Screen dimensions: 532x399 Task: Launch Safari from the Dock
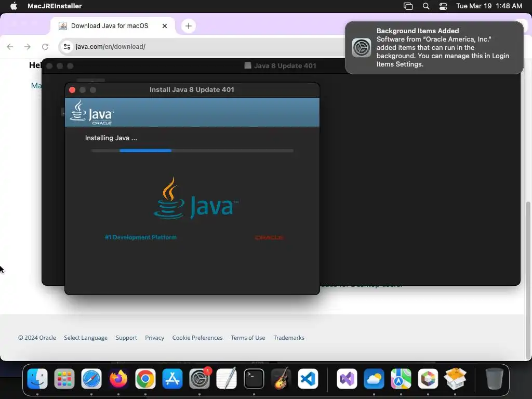pos(91,379)
